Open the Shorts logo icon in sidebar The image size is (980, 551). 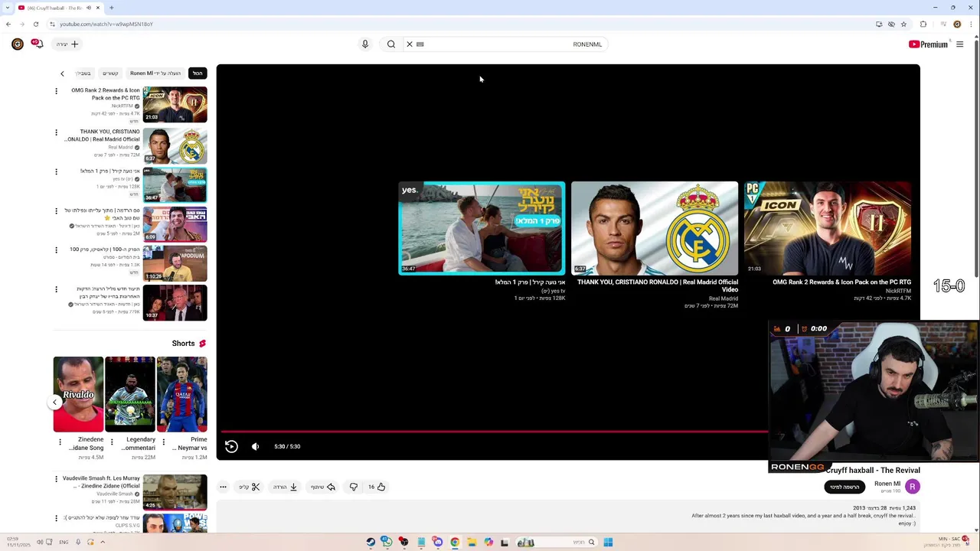(202, 344)
